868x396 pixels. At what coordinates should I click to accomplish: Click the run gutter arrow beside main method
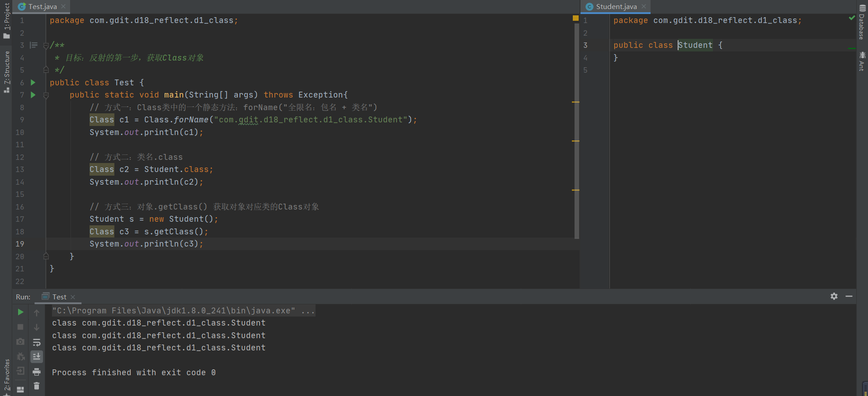coord(33,95)
